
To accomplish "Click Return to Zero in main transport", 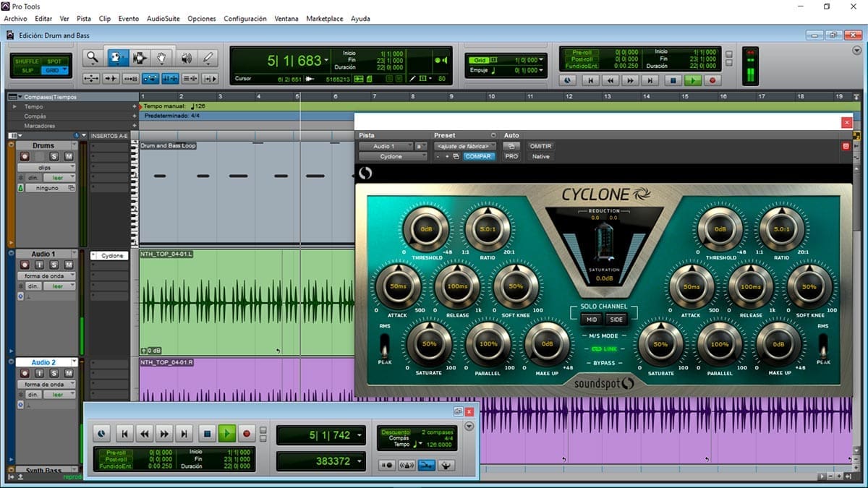I will 592,81.
